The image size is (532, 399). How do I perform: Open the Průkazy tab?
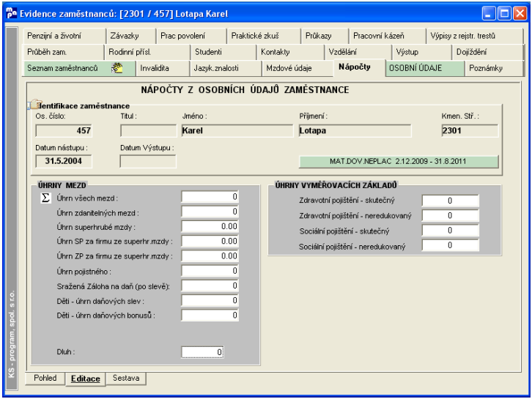point(325,36)
